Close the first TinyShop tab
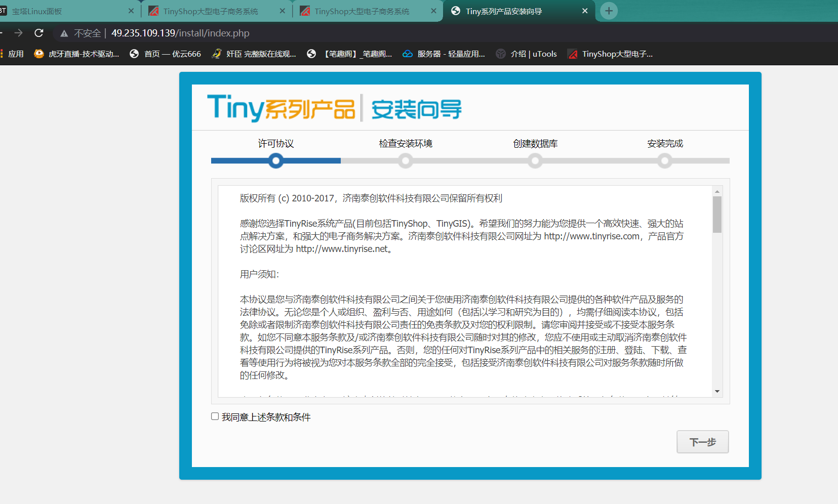Screen dimensions: 838x504 282,11
